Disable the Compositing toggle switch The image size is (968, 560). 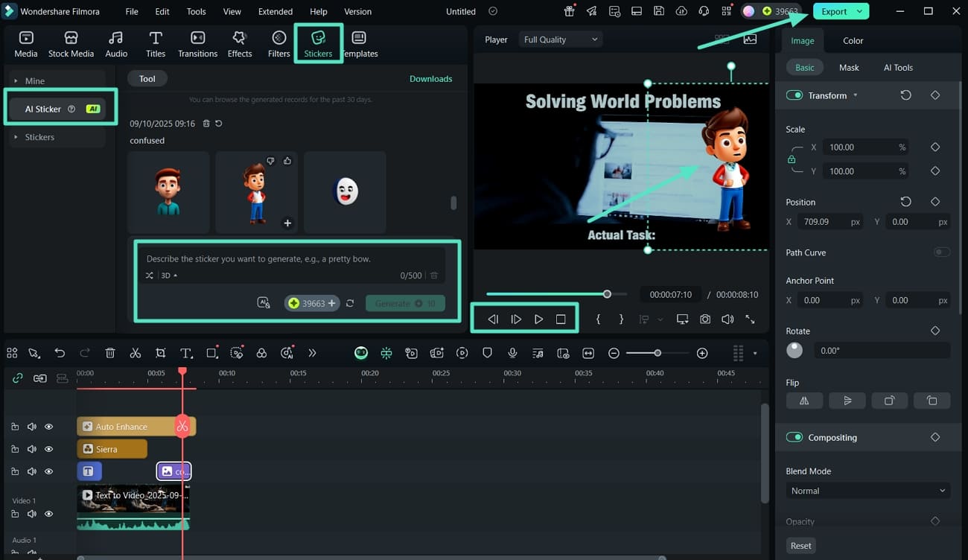[795, 437]
